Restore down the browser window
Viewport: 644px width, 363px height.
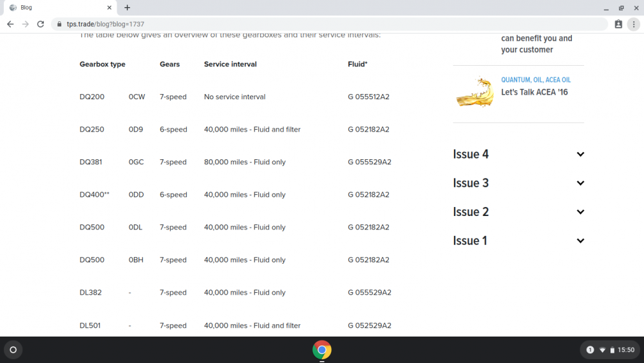point(621,8)
